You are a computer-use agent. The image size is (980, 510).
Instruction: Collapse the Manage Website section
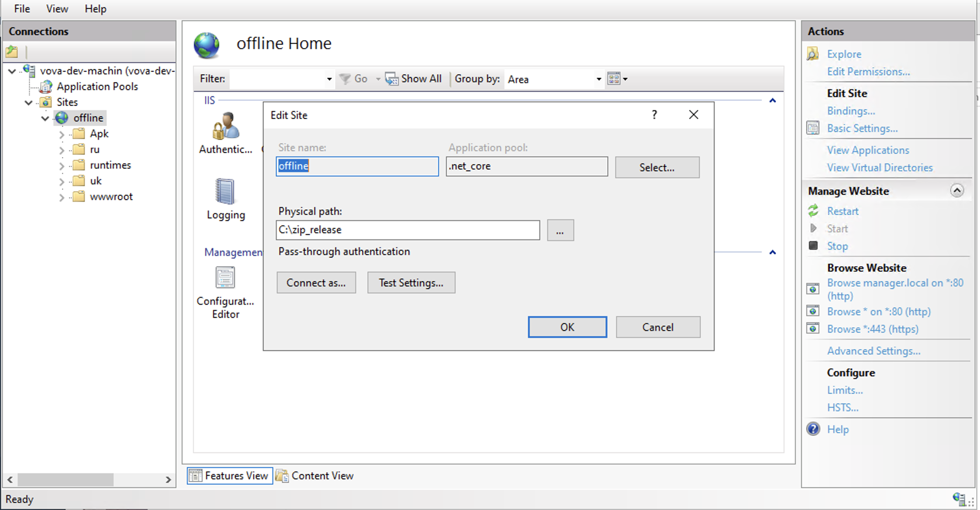[956, 191]
